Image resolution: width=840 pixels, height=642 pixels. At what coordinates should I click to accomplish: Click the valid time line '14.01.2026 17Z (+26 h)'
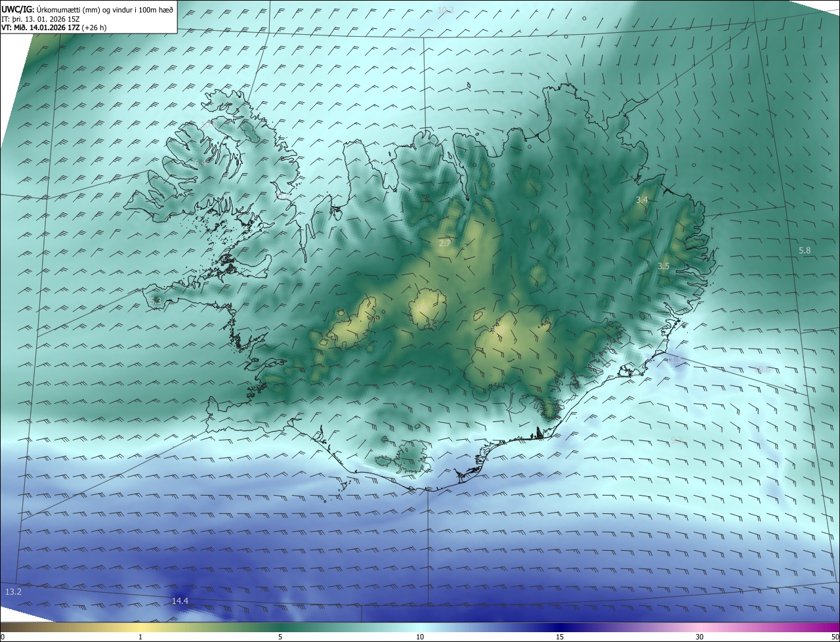point(68,28)
